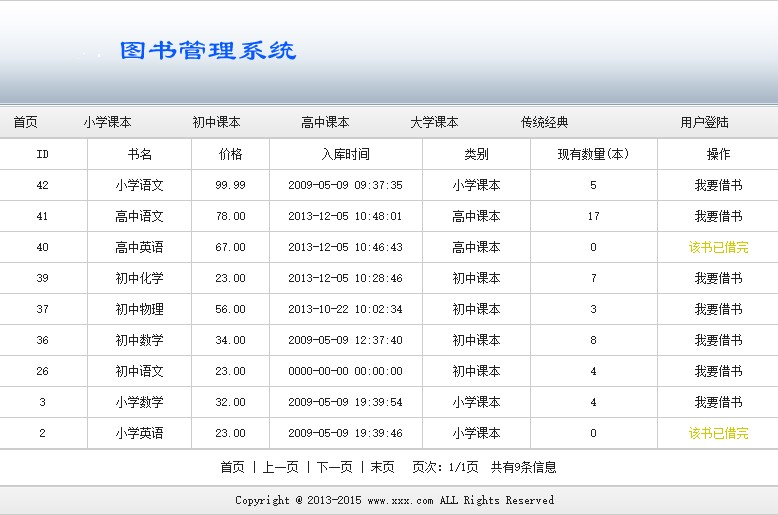Borrow 高中语文 via its 我要借书 link
The height and width of the screenshot is (515, 778).
pos(718,216)
